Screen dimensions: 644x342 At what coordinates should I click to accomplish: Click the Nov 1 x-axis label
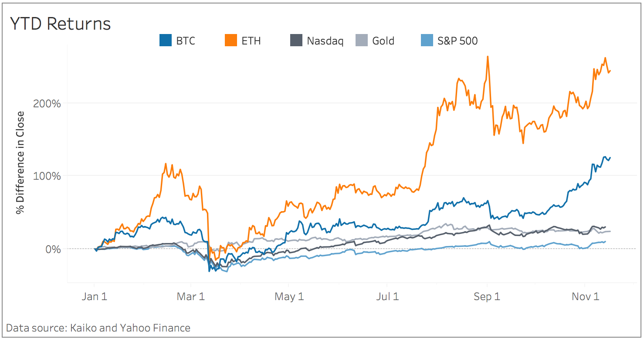tap(585, 297)
